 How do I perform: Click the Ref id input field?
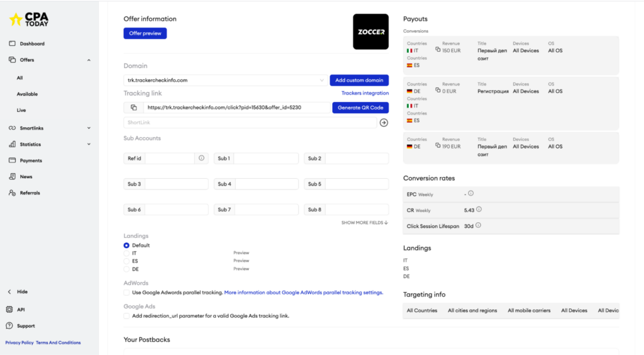170,158
